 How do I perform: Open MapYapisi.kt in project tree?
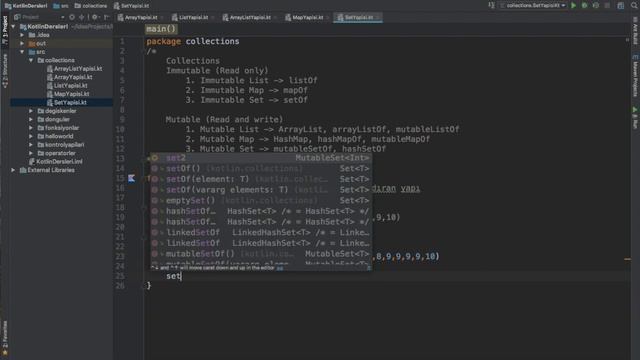pos(68,94)
